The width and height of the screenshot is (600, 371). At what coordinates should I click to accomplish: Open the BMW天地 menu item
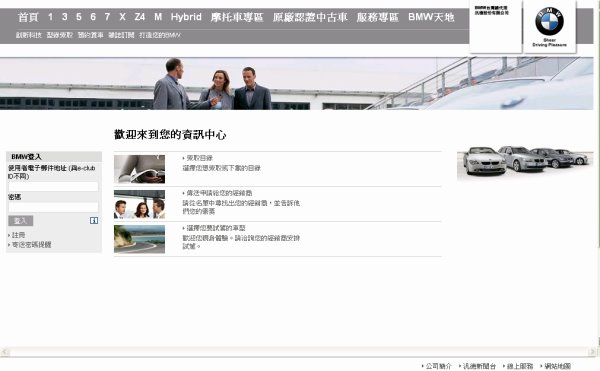[x=431, y=17]
